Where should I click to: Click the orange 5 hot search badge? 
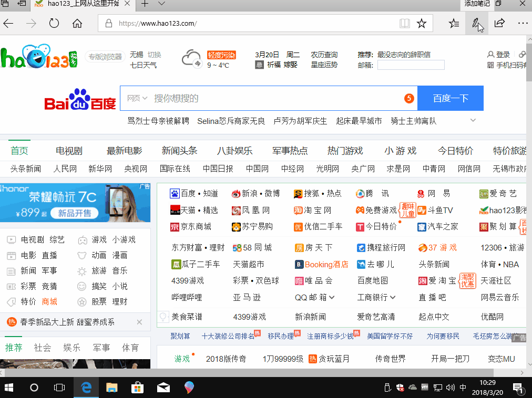[x=409, y=98]
